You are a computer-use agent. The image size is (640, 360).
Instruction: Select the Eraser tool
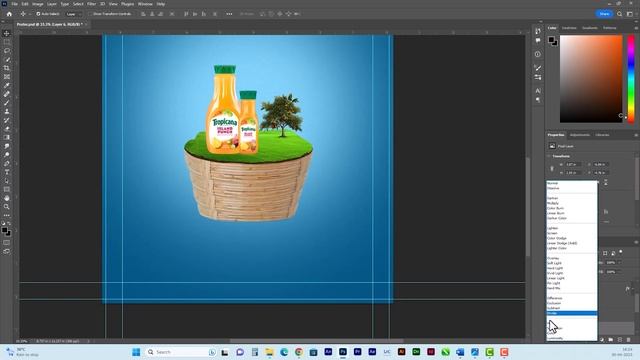click(7, 129)
